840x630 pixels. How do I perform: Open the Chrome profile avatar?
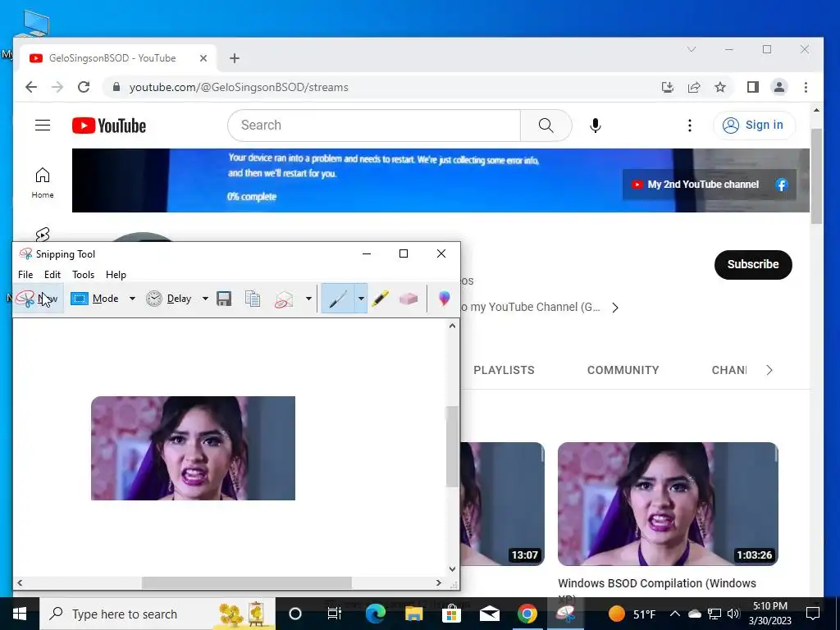tap(779, 87)
